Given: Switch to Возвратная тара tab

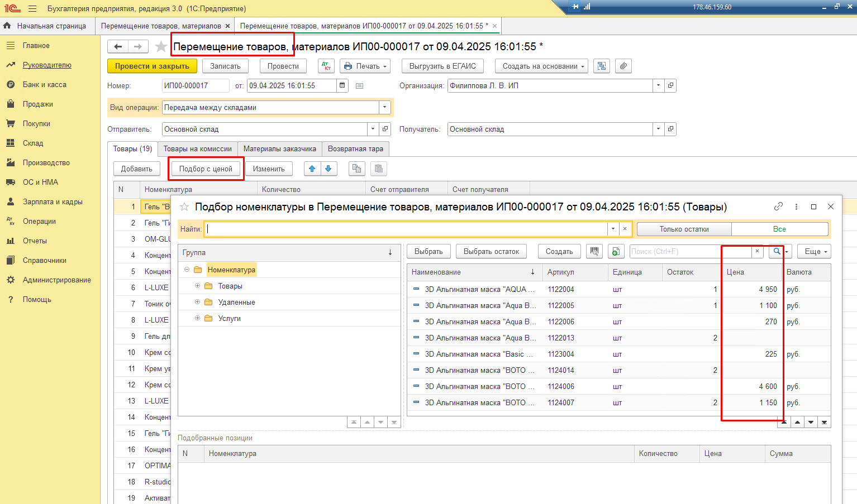Looking at the screenshot, I should coord(355,149).
